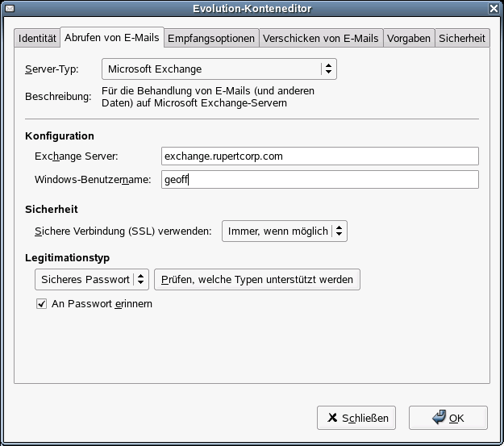Expand the SSL 'Immer, wenn möglich' dropdown

click(284, 231)
